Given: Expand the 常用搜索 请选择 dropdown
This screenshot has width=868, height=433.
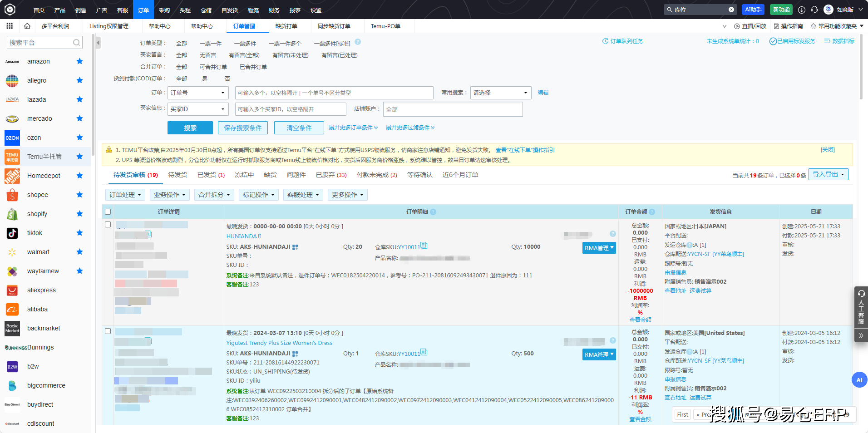Looking at the screenshot, I should tap(500, 93).
